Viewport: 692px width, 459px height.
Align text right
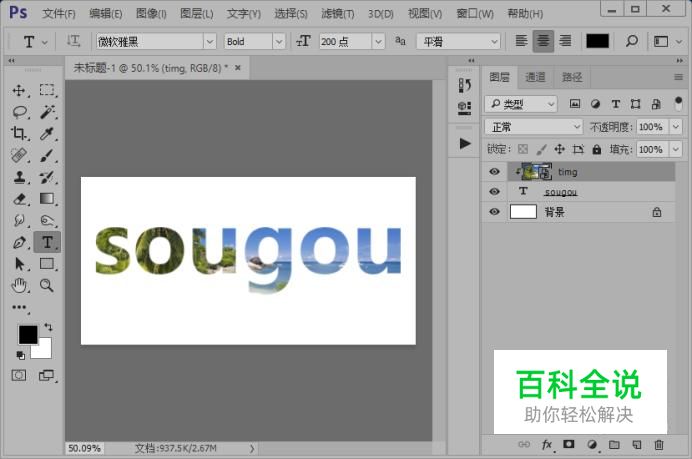(565, 41)
